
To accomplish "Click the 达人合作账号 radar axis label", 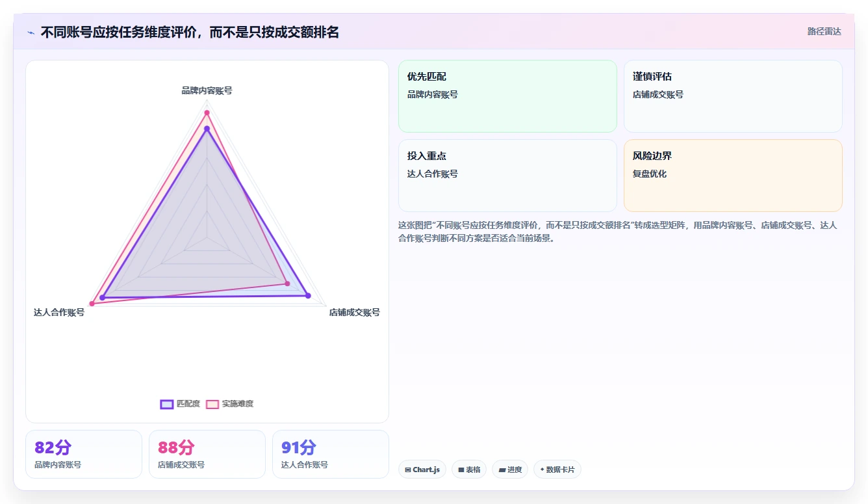I will coord(59,312).
